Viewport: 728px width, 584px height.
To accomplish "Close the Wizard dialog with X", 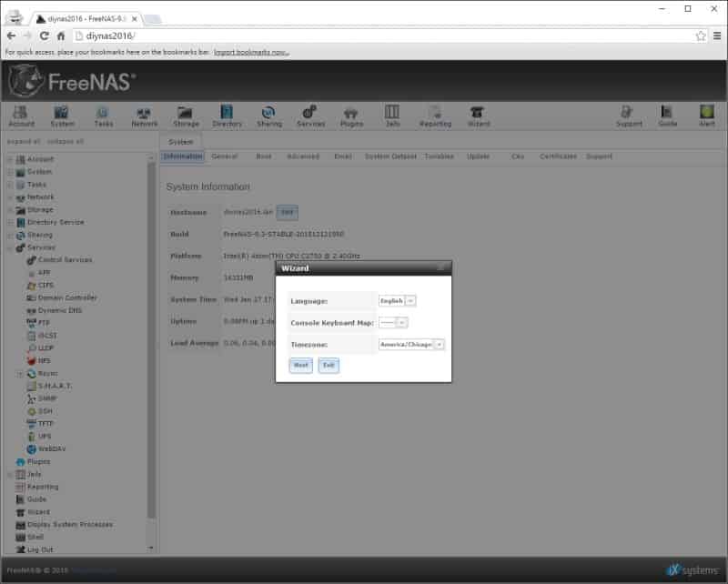I will pos(440,267).
